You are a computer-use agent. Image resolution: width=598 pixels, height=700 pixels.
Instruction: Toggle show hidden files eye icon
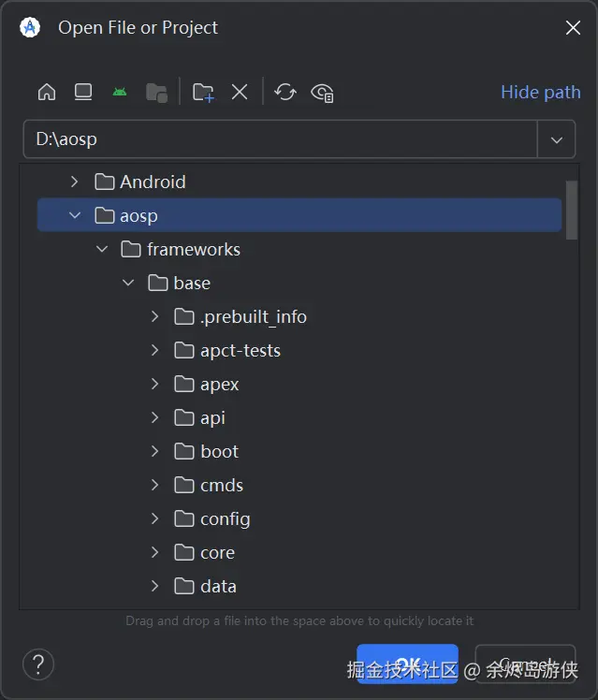pyautogui.click(x=323, y=92)
